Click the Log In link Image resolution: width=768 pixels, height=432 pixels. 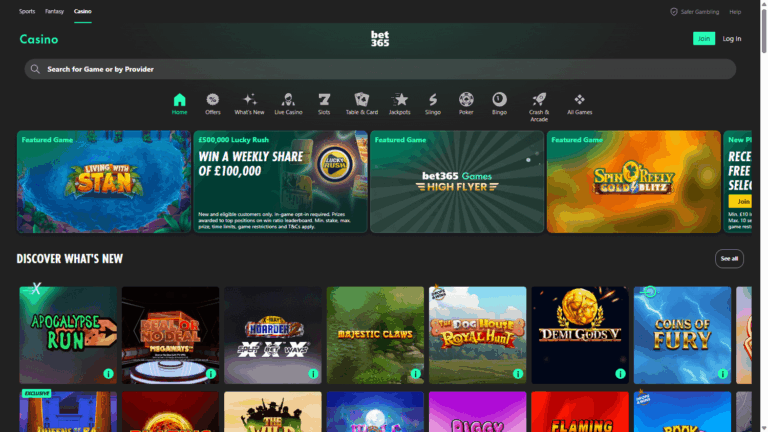pyautogui.click(x=732, y=39)
